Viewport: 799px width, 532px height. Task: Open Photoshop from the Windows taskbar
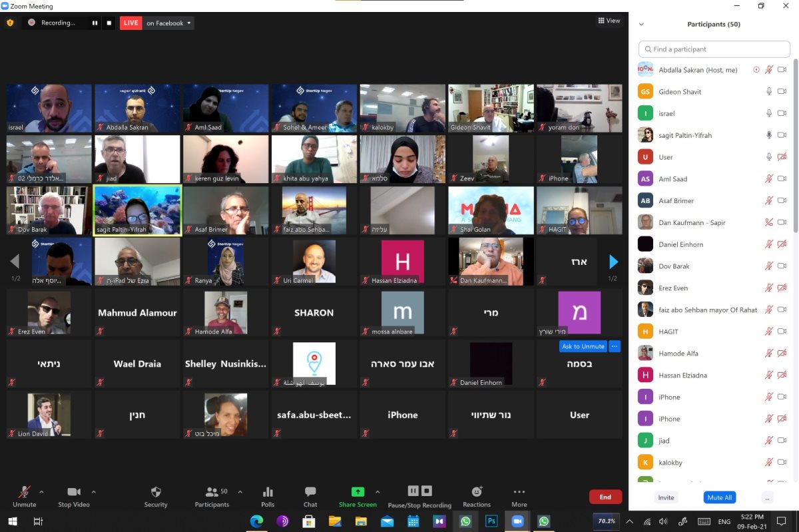492,521
